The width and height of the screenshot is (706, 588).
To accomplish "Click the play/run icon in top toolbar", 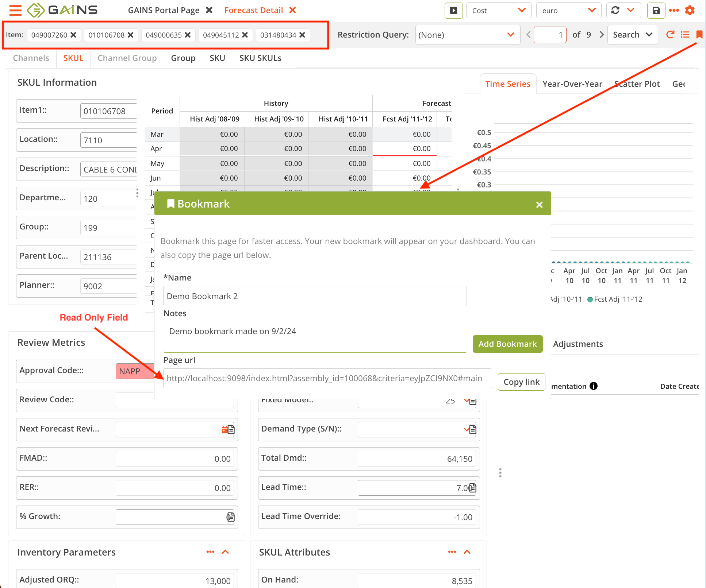I will coord(453,10).
